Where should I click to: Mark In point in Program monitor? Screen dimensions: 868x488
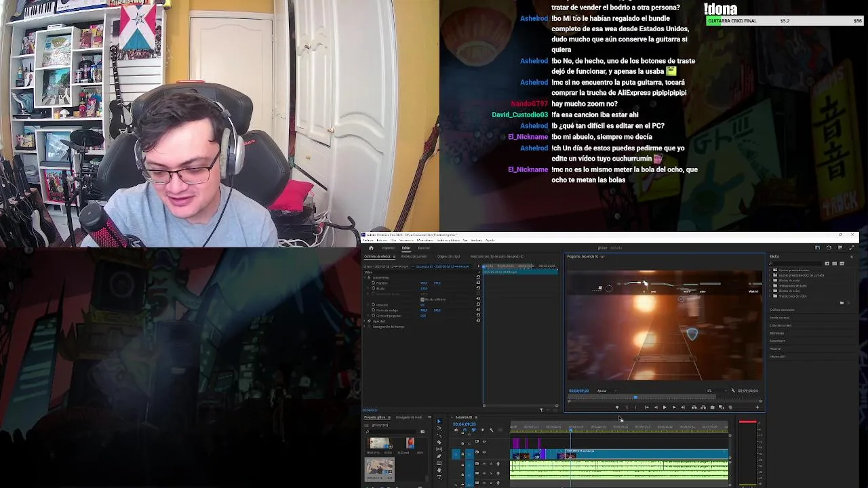point(627,407)
